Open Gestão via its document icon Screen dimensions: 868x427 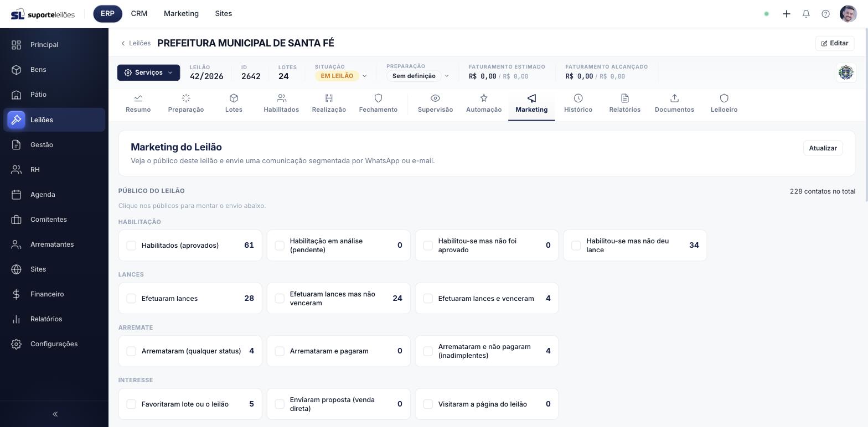point(17,145)
